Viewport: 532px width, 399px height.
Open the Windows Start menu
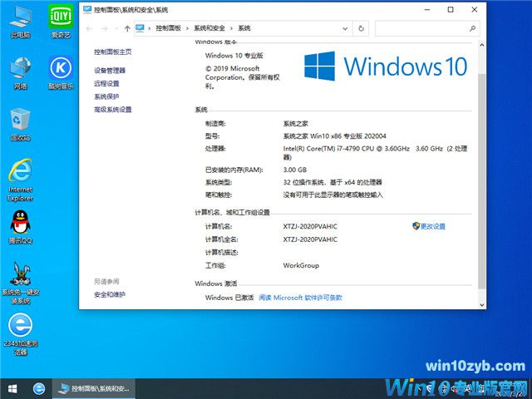[12, 389]
